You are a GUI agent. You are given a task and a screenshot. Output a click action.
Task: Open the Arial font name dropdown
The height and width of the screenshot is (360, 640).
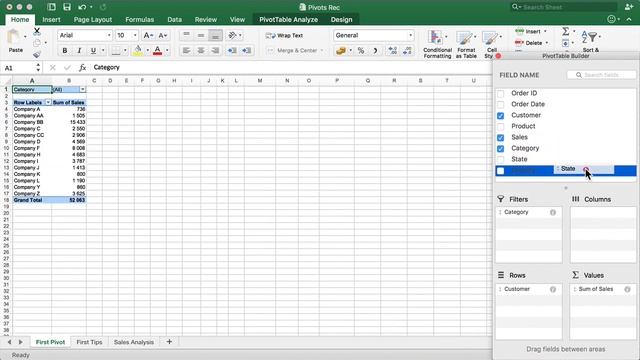coord(109,36)
